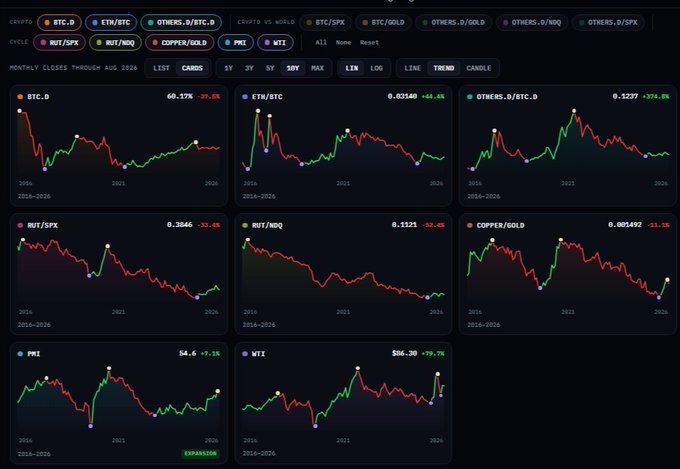The image size is (680, 469).
Task: Toggle the BTC.D series chip
Action: (59, 23)
